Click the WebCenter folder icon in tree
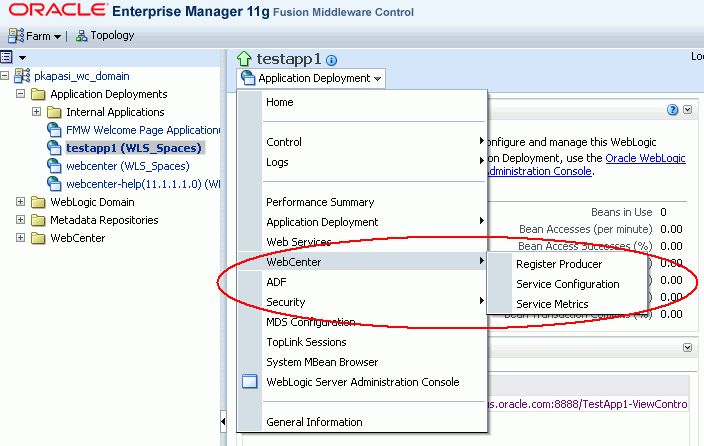Screen dimensions: 704x446 38,238
